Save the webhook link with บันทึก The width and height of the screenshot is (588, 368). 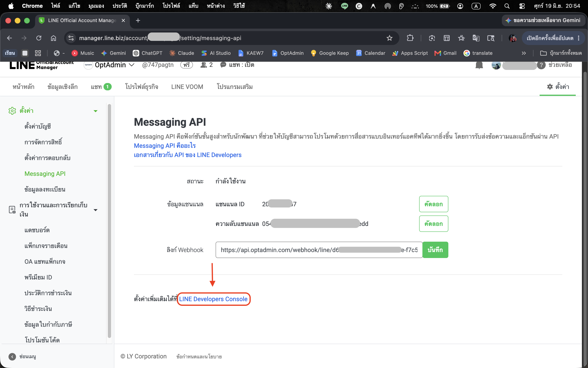coord(435,250)
